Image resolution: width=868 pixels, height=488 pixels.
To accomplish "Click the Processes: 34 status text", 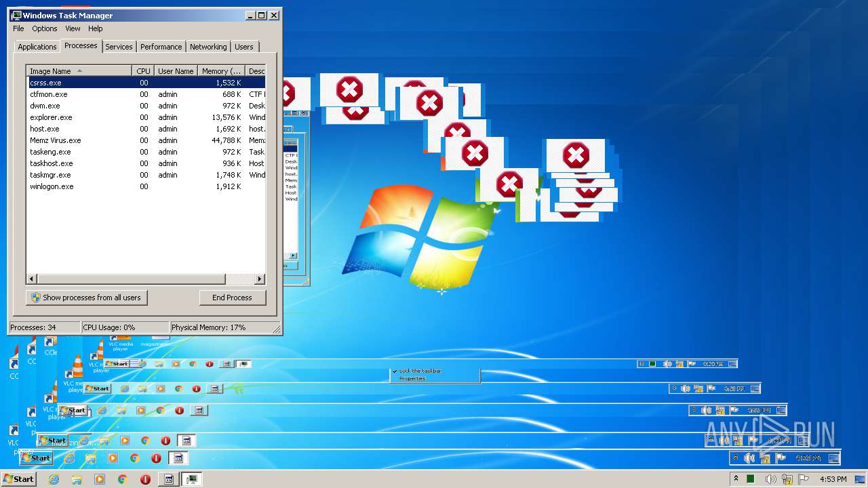I will point(33,327).
